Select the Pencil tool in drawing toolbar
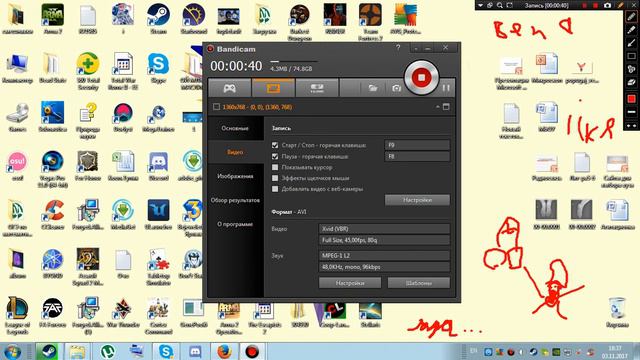 pos(631,17)
